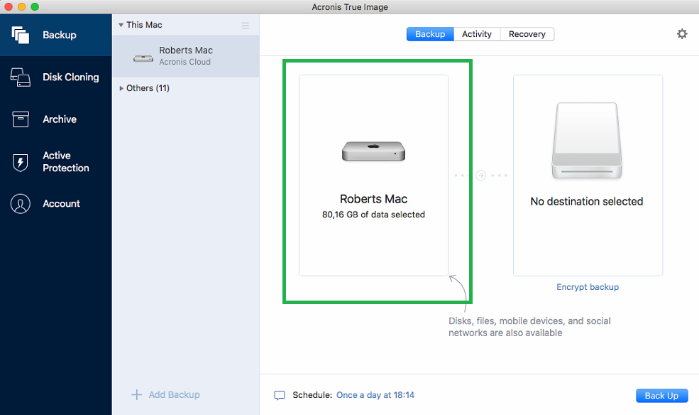
Task: Click 'No destination selected' text
Action: tap(587, 201)
